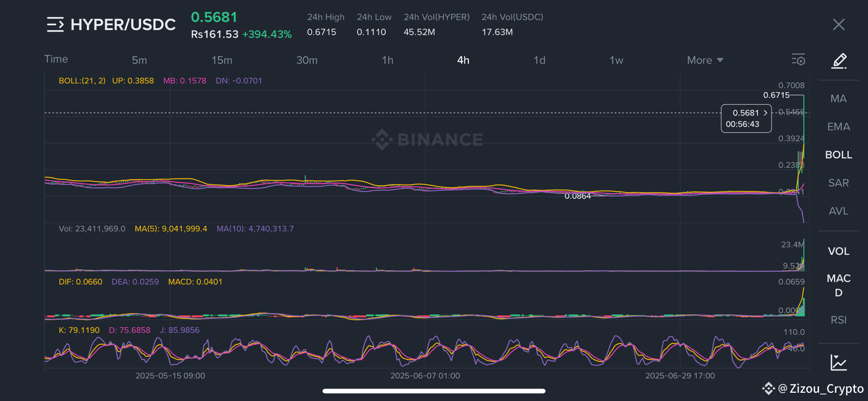Screen dimensions: 868x401
Task: Switch to the Time chart view
Action: [x=56, y=59]
